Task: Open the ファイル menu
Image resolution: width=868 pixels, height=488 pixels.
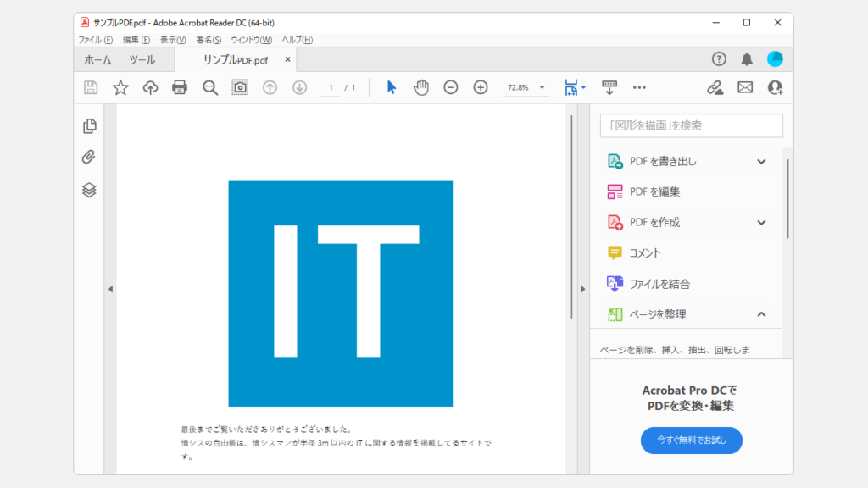Action: (95, 40)
